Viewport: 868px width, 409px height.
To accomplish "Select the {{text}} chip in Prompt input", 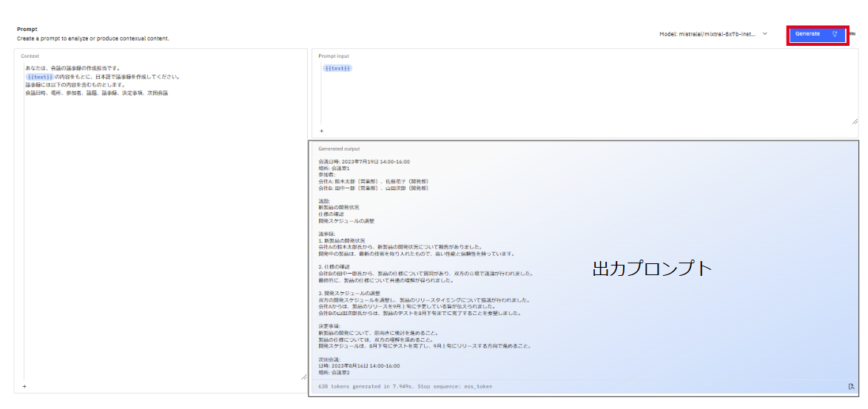I will (337, 68).
